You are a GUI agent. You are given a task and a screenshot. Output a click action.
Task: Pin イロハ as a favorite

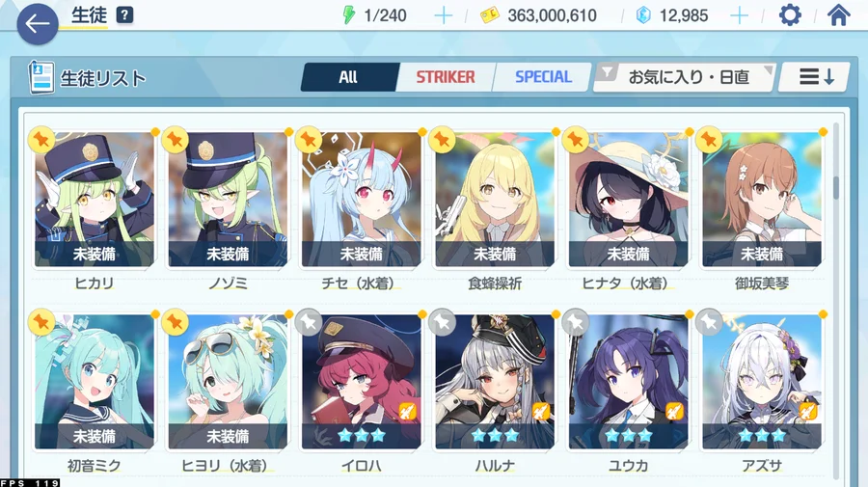(x=309, y=322)
